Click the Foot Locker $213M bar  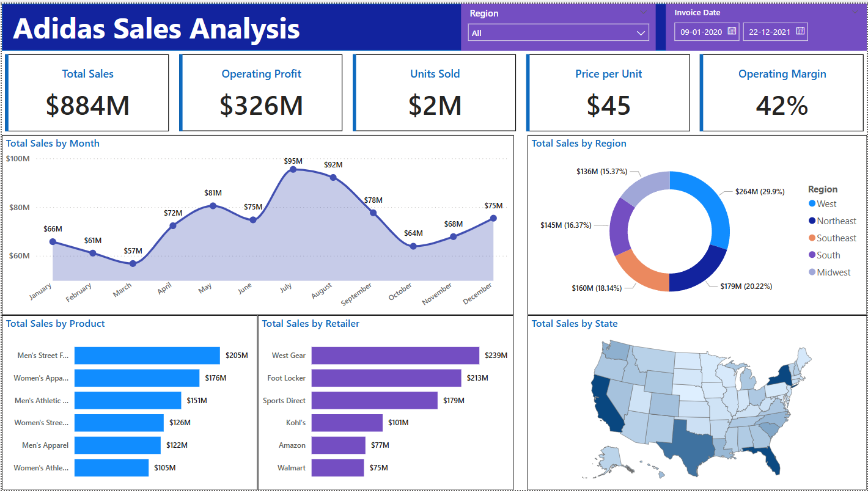pos(386,378)
